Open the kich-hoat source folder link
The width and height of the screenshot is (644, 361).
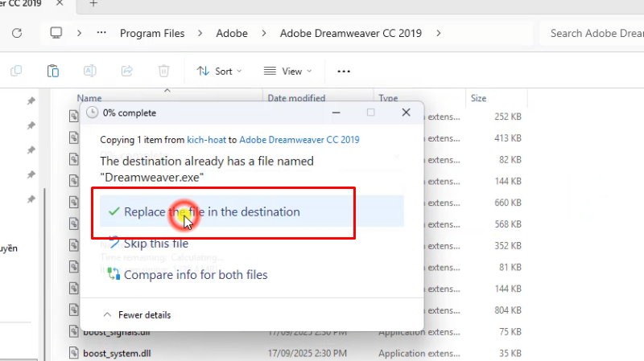click(206, 139)
